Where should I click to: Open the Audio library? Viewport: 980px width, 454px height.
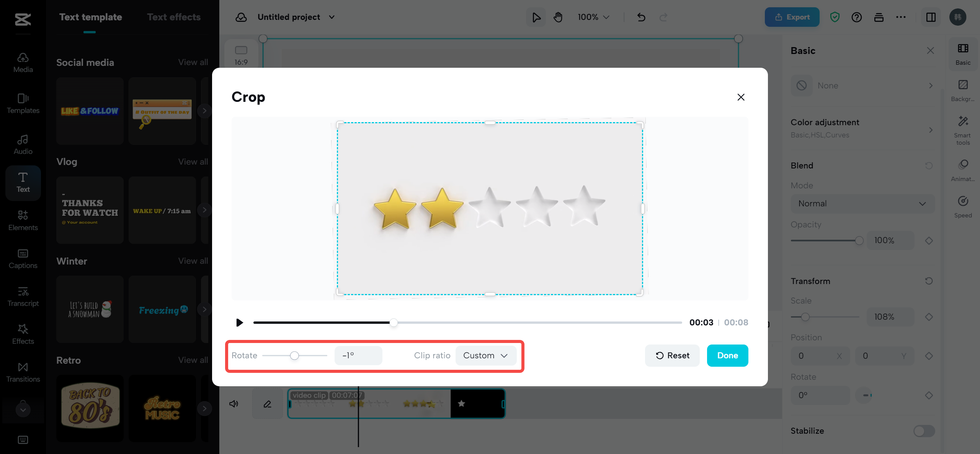(x=23, y=144)
